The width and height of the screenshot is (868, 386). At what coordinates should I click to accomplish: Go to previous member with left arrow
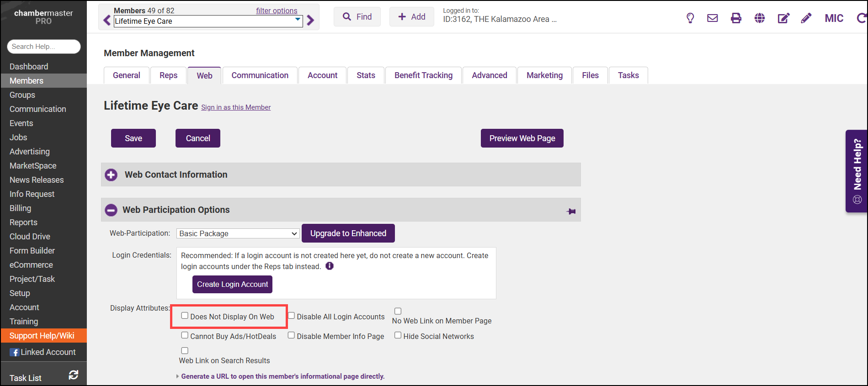[x=107, y=21]
